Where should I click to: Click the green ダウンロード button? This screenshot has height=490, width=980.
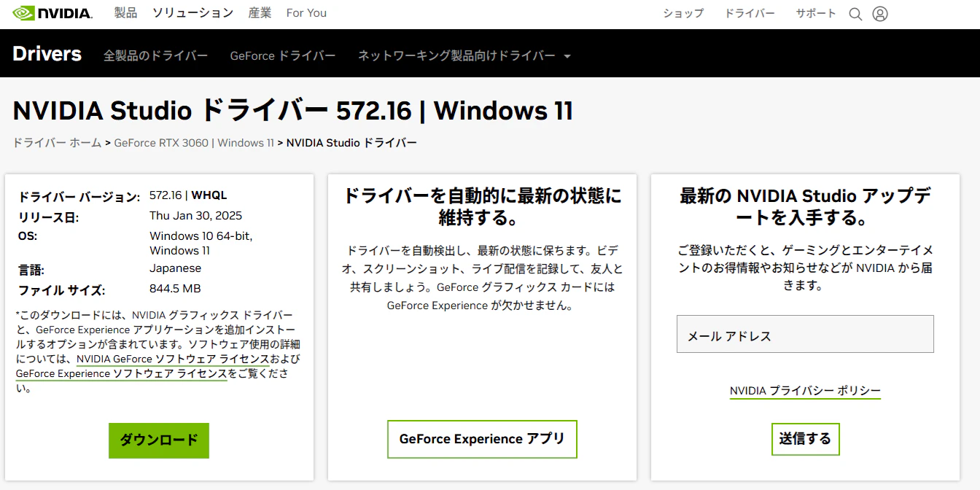[x=159, y=440]
